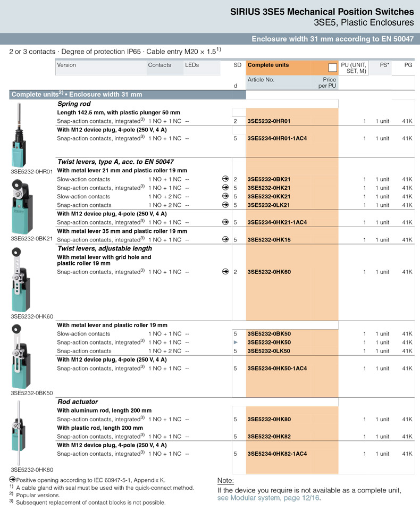Image resolution: width=420 pixels, height=510 pixels.
Task: Click positive opening icon in 3SE5232-0KK21 row
Action: point(225,196)
